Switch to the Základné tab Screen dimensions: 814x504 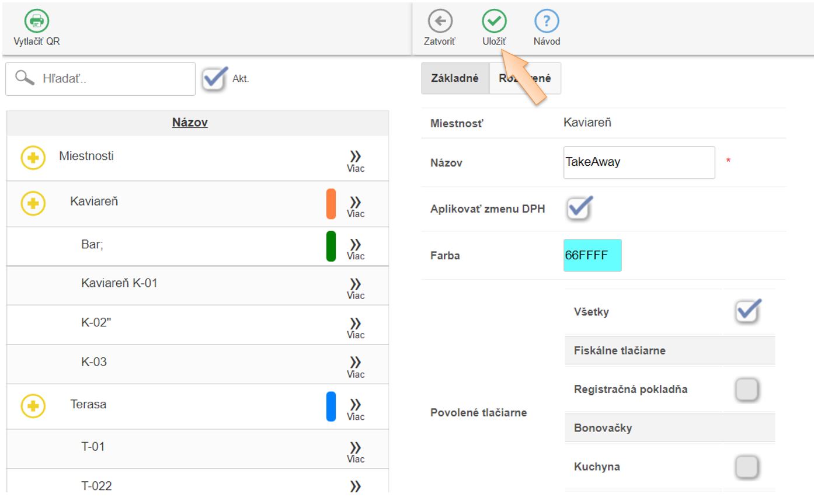click(455, 78)
